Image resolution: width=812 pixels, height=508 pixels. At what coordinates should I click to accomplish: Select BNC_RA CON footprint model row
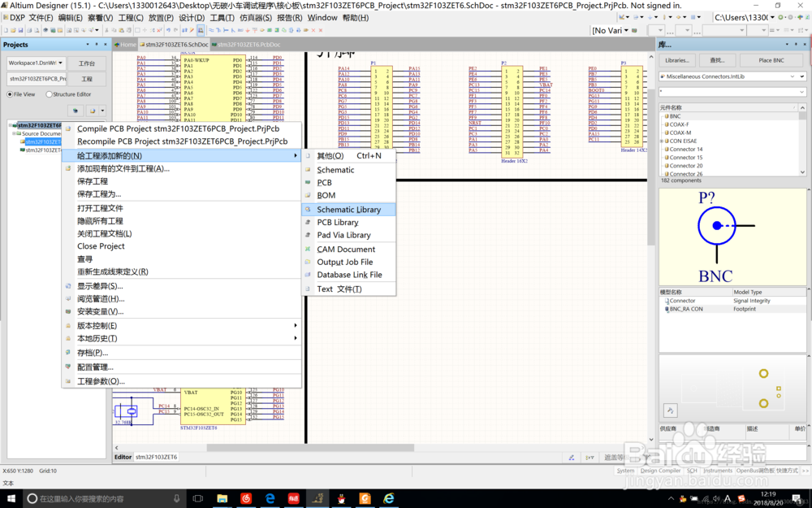(732, 309)
